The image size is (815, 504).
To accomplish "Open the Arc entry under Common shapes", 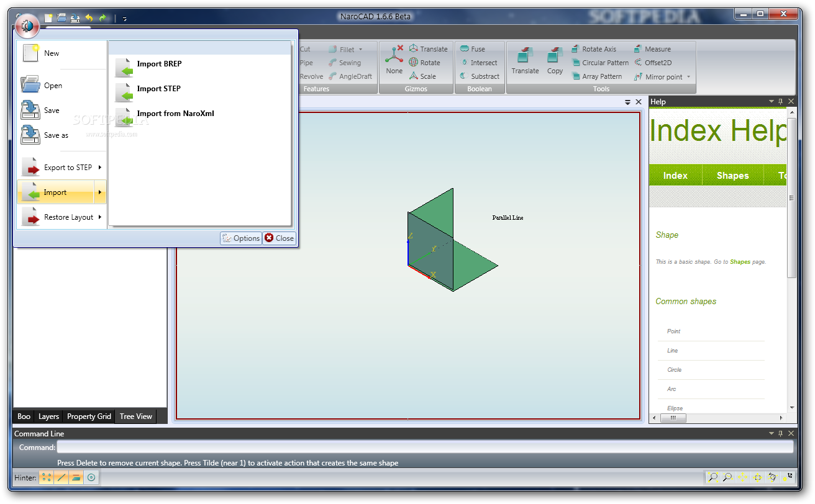I will (671, 389).
